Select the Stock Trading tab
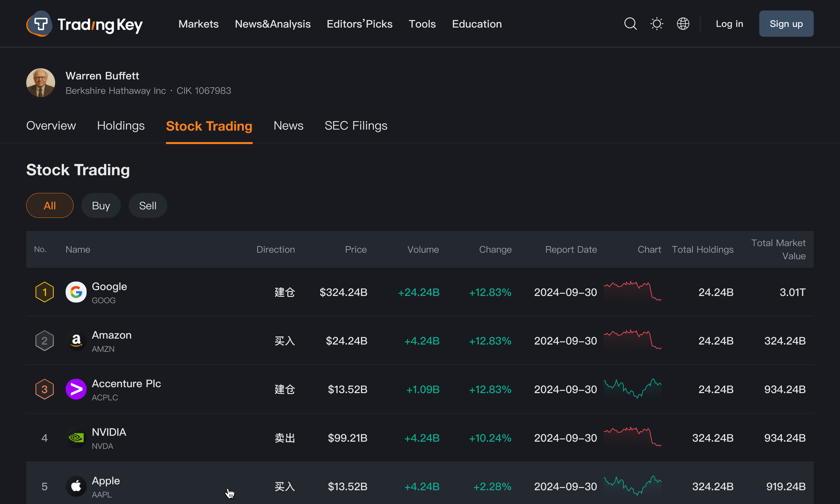The height and width of the screenshot is (504, 840). coord(209,126)
